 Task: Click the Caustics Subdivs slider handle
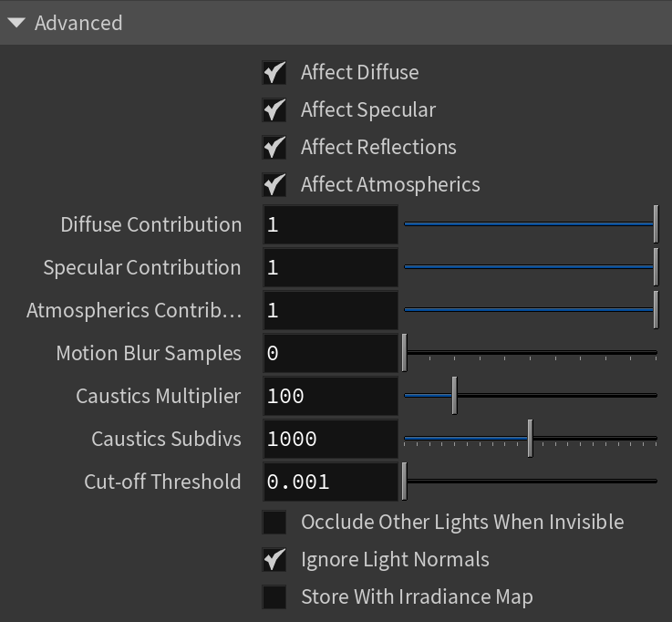coord(530,439)
